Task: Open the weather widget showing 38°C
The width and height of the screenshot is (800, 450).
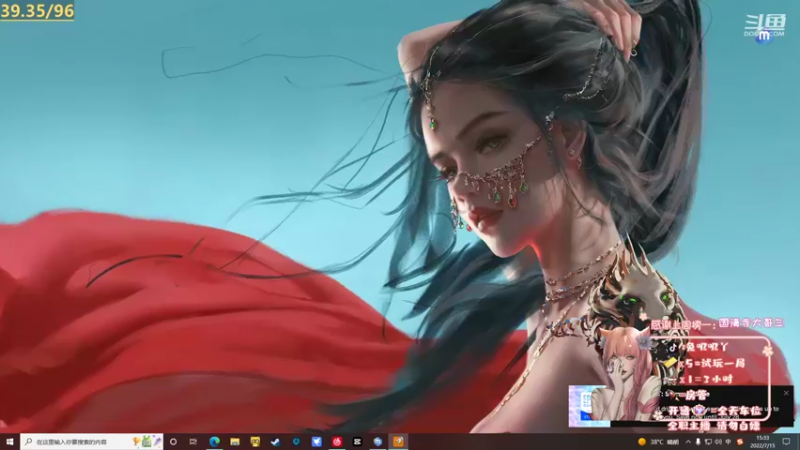Action: [x=658, y=442]
